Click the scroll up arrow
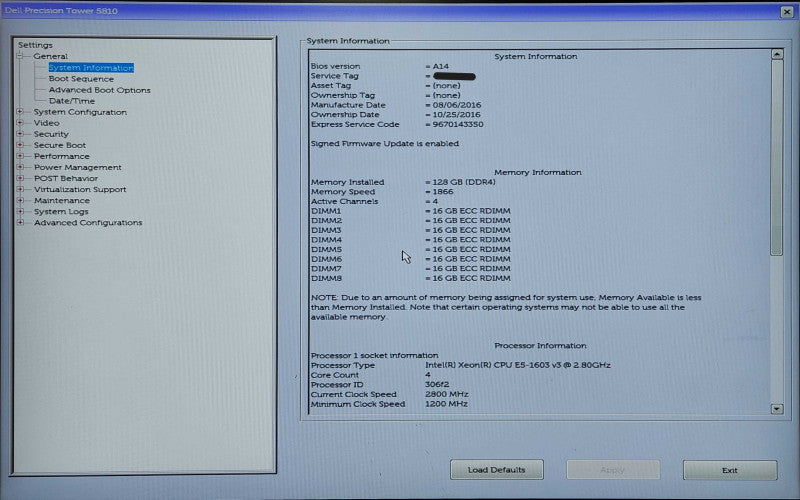The width and height of the screenshot is (800, 500). (x=777, y=54)
